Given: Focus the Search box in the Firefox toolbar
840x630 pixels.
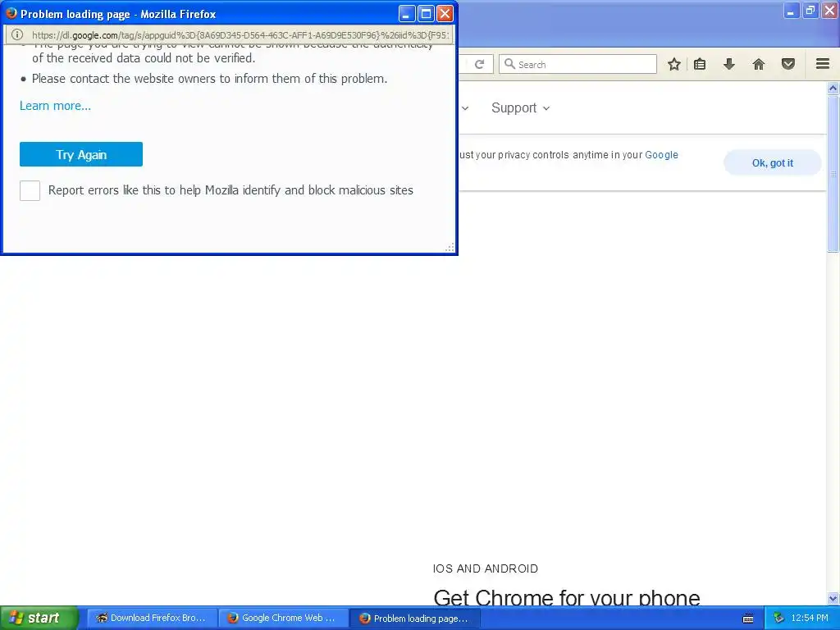Looking at the screenshot, I should pyautogui.click(x=577, y=64).
